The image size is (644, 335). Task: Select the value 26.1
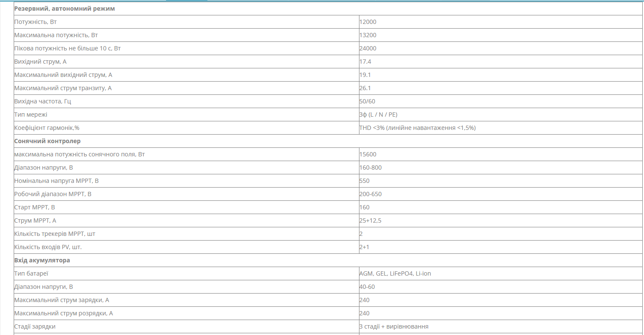(365, 88)
